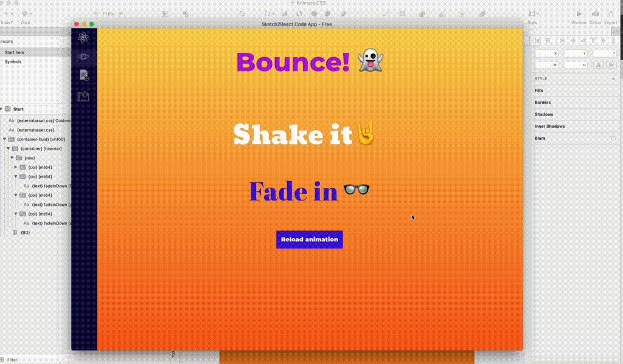Click the Reload animation button

point(309,239)
